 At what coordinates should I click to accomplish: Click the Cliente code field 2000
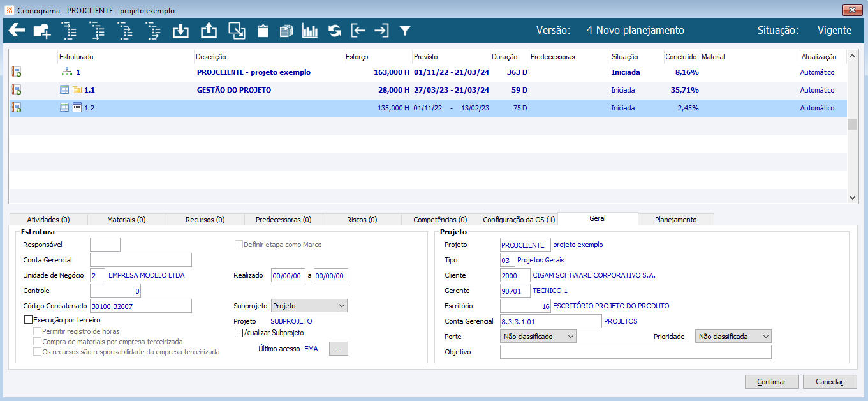pyautogui.click(x=515, y=275)
